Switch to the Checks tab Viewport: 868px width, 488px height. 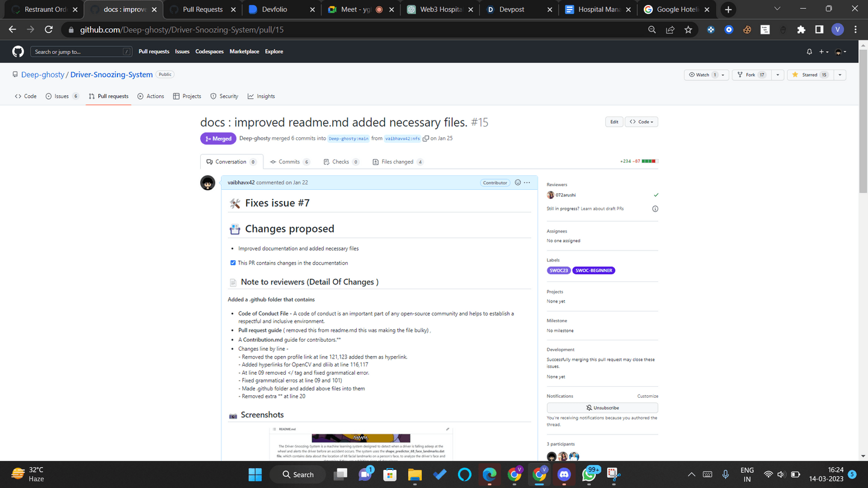341,162
